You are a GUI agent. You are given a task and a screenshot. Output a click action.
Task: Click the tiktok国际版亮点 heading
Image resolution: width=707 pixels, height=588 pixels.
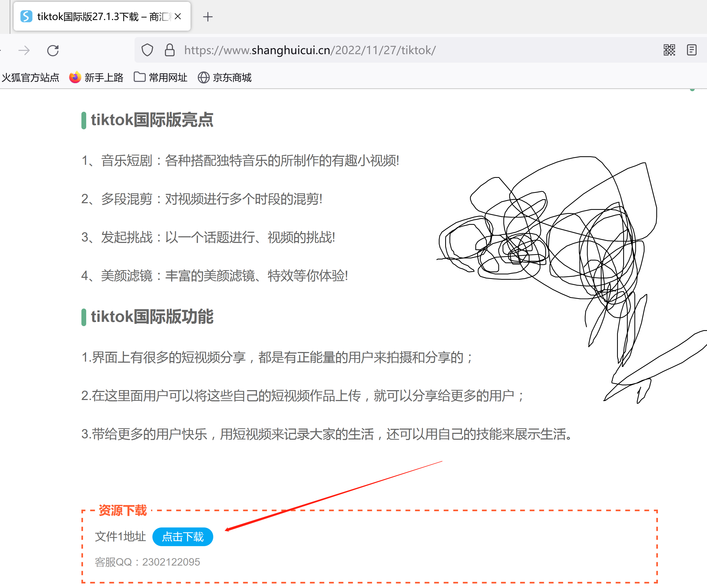pyautogui.click(x=152, y=120)
